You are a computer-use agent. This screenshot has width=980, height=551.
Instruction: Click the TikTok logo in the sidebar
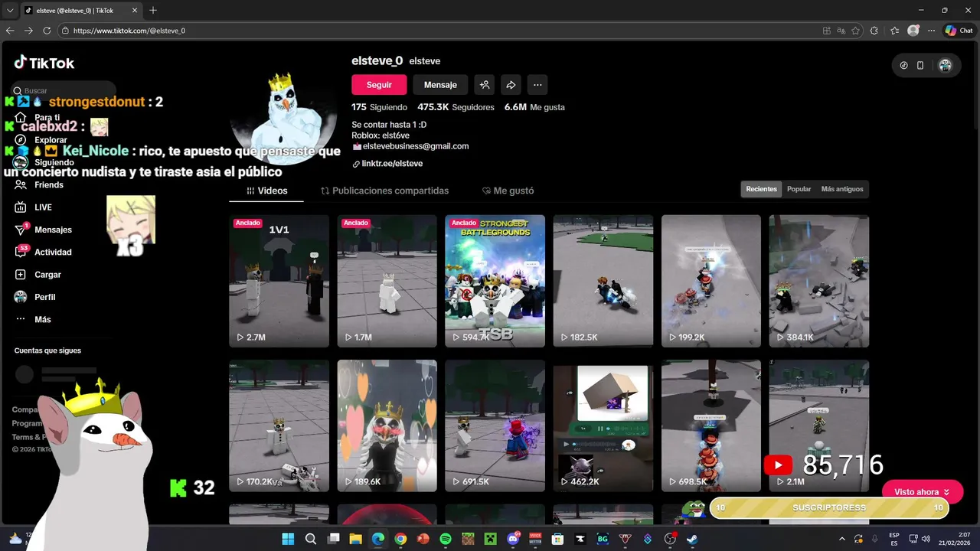[x=44, y=63]
